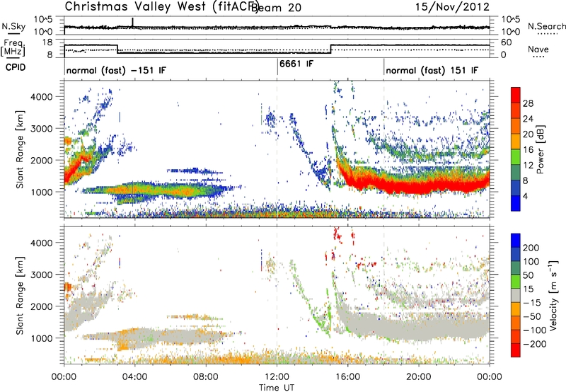Click the 'Power [dB]' colorbar label

pyautogui.click(x=541, y=149)
